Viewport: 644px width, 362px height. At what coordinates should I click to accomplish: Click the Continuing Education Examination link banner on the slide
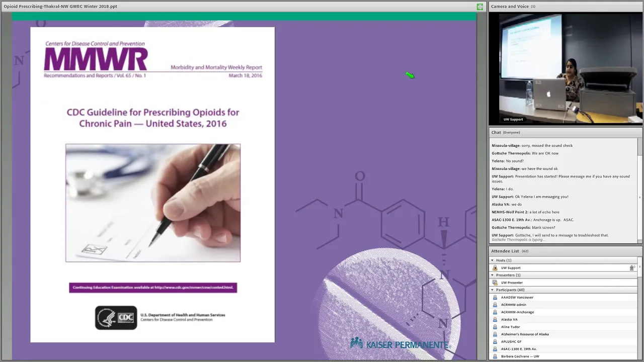(x=153, y=288)
